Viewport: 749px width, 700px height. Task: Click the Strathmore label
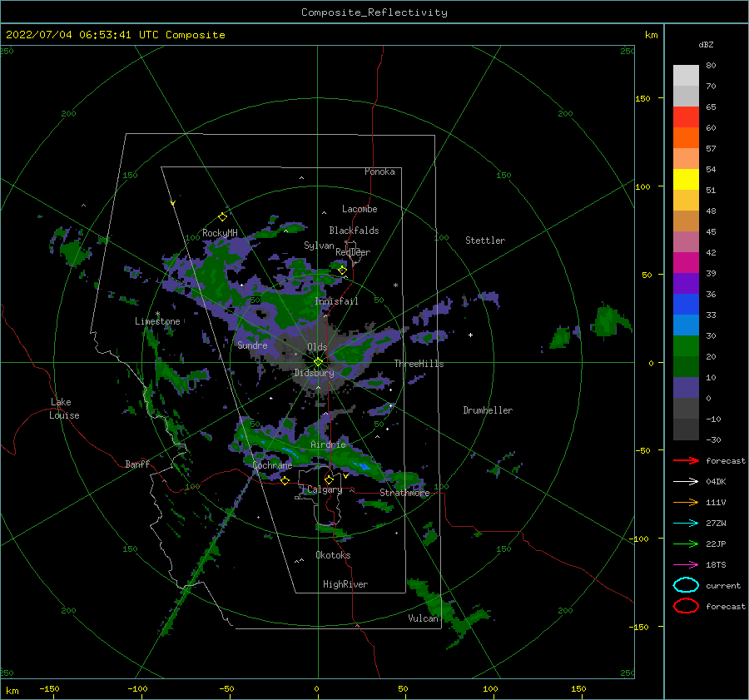coord(404,493)
